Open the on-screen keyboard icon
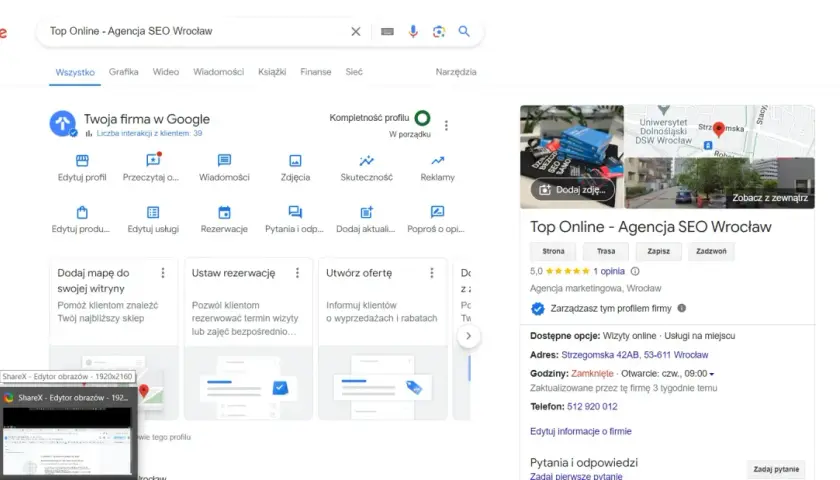The height and width of the screenshot is (480, 840). [x=387, y=32]
